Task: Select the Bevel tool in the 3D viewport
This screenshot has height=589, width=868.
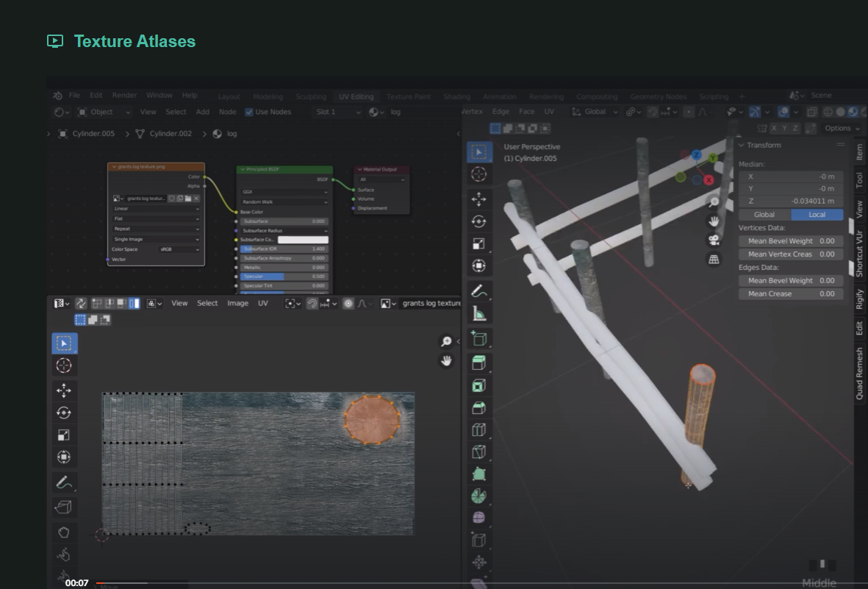Action: tap(478, 407)
